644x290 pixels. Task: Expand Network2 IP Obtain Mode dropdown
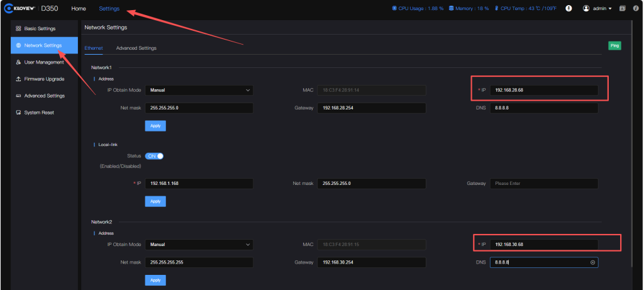point(199,245)
